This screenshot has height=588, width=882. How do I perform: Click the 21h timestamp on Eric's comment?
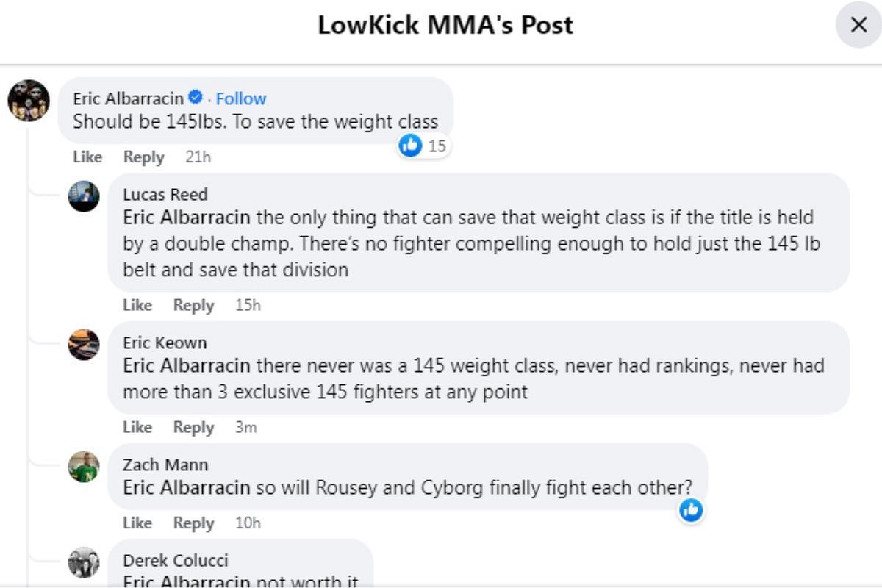[198, 157]
